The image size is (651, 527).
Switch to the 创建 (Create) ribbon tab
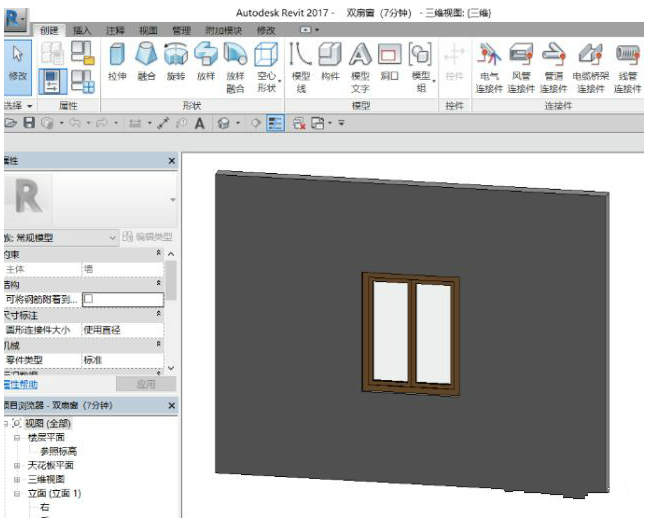pyautogui.click(x=49, y=30)
